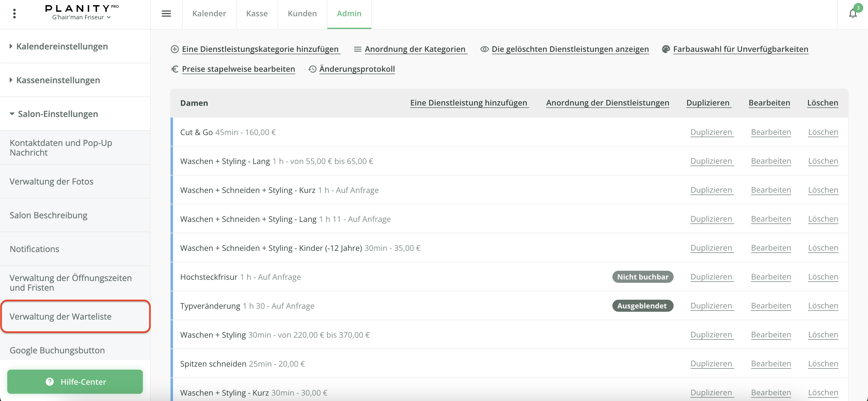
Task: Switch to the Kunden tab
Action: 302,14
